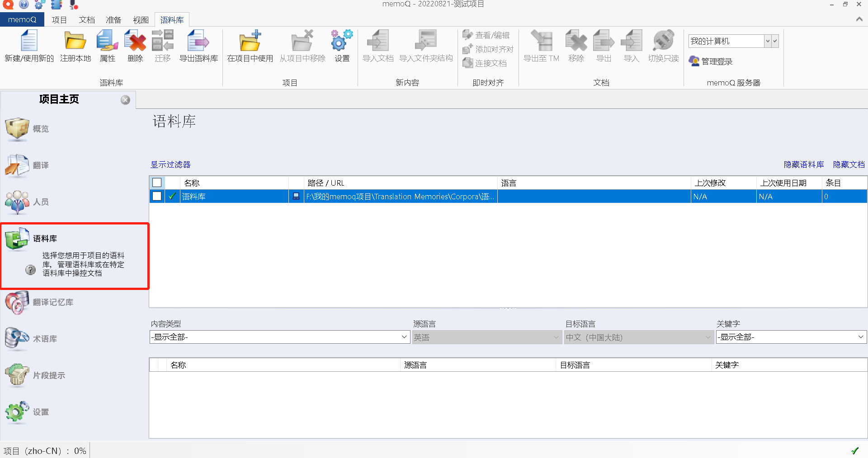
Task: Click help question mark under 语料库
Action: pos(30,270)
